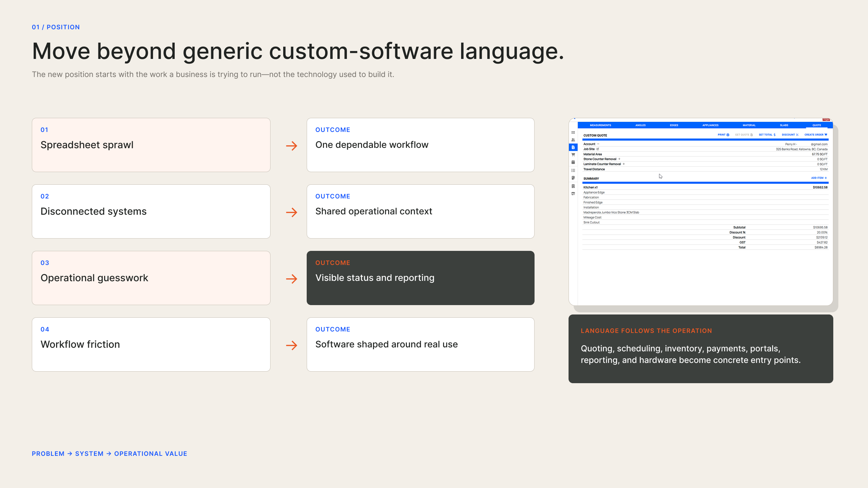
Task: Select the highlighted quote document sidebar icon
Action: tap(573, 147)
